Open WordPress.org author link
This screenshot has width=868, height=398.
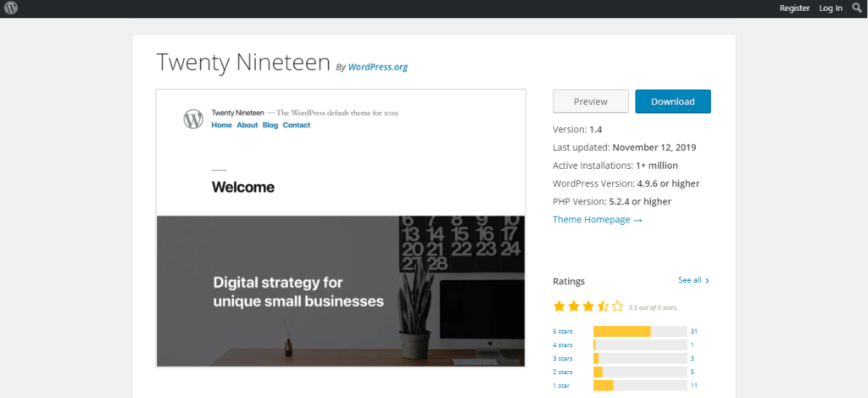point(377,67)
